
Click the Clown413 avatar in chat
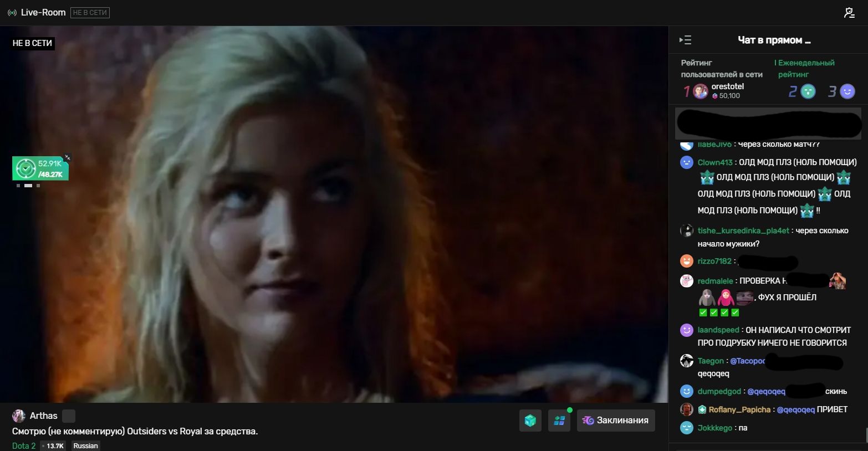click(x=687, y=162)
